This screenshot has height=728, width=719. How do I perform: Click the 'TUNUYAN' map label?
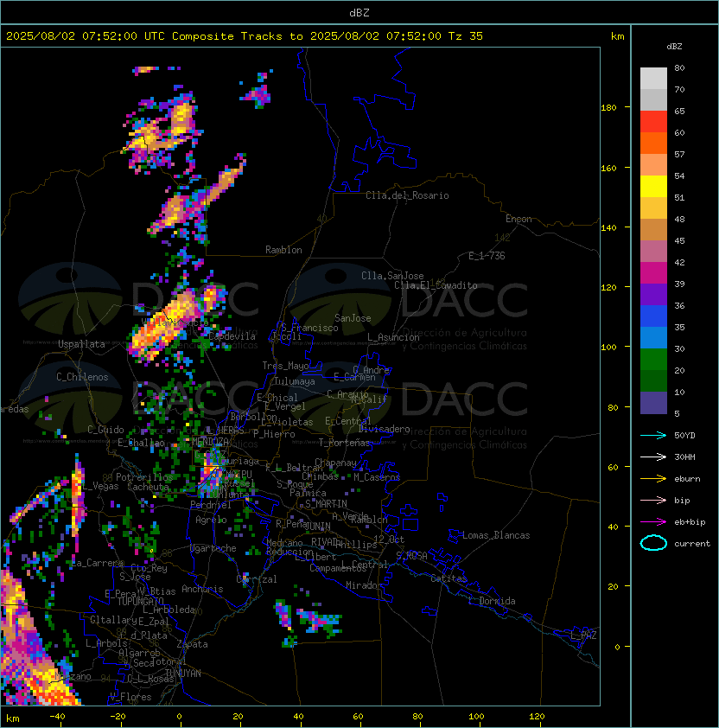183,674
